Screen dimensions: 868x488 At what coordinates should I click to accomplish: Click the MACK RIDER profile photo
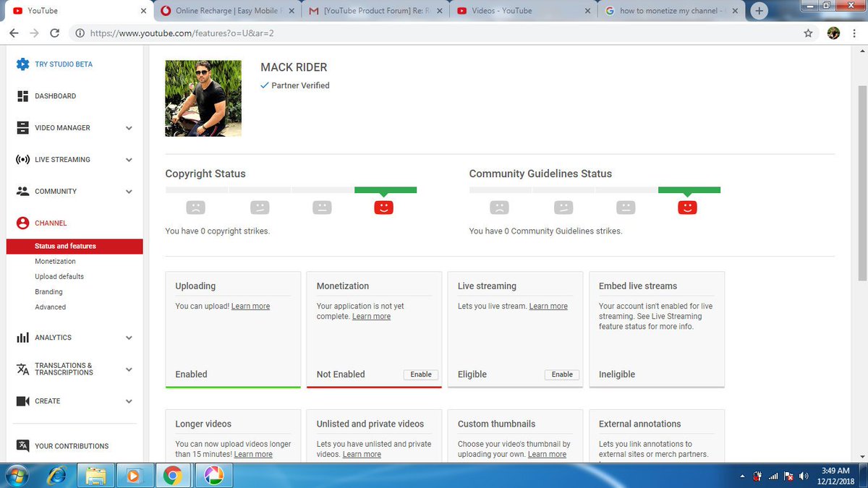tap(203, 98)
